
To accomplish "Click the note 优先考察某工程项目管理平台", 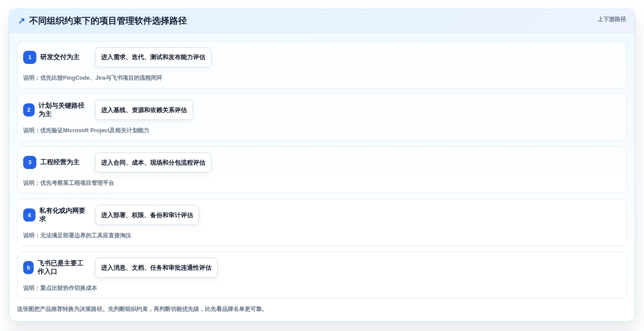I will tap(69, 183).
